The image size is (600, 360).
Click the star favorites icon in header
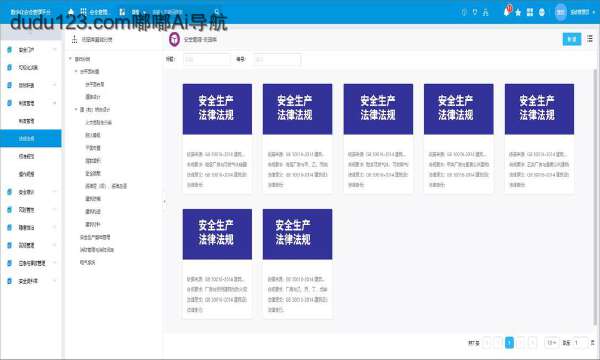(x=518, y=13)
